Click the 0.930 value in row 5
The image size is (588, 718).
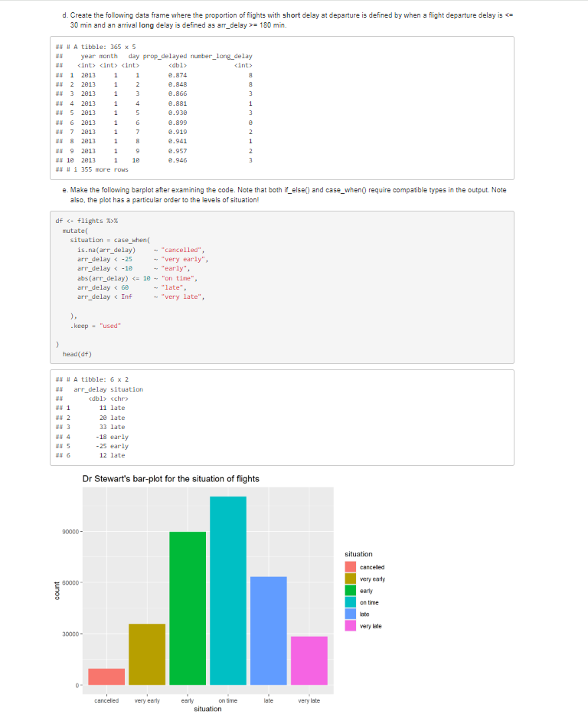[x=178, y=113]
